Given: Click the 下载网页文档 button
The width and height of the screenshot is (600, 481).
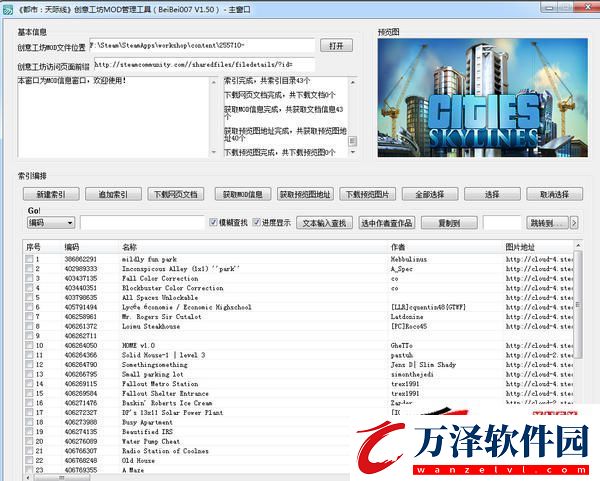Looking at the screenshot, I should [x=176, y=194].
